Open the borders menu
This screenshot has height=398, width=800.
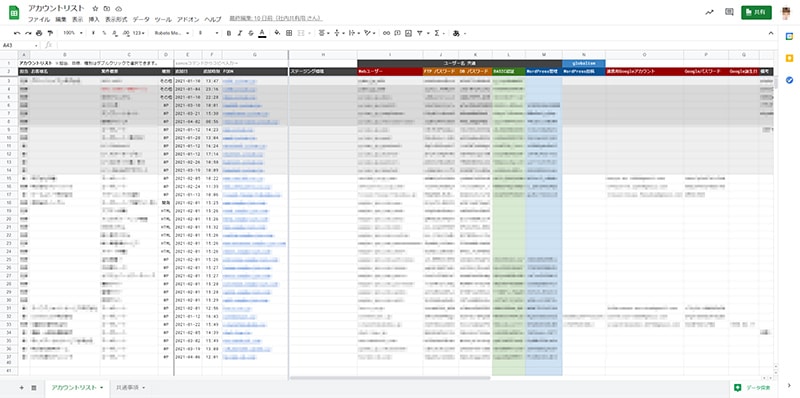pos(289,33)
